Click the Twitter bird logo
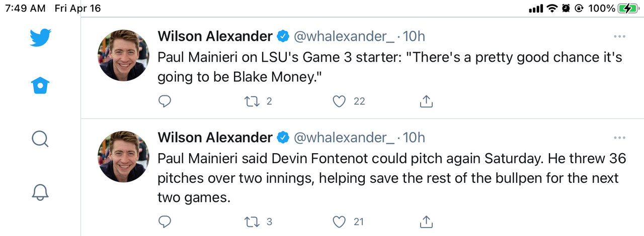 click(40, 38)
